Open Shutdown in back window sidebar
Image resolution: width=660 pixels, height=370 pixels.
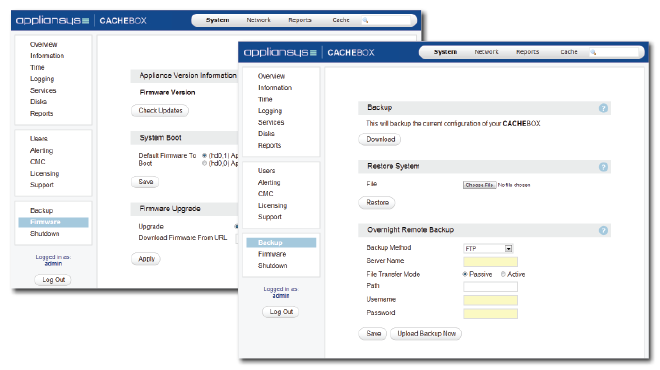point(45,234)
